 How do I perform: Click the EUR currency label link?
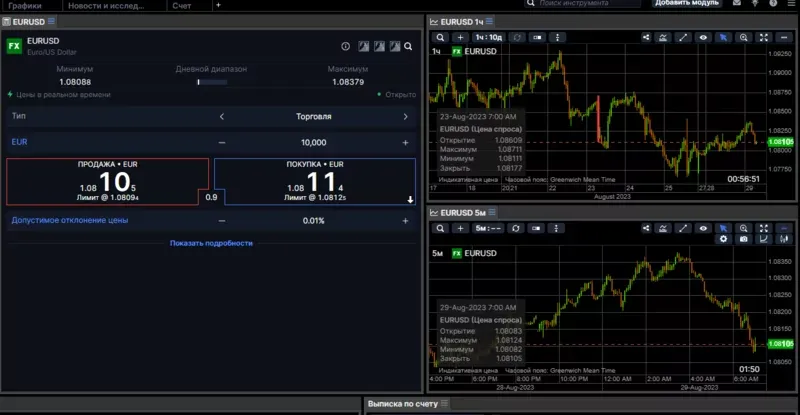pos(19,142)
